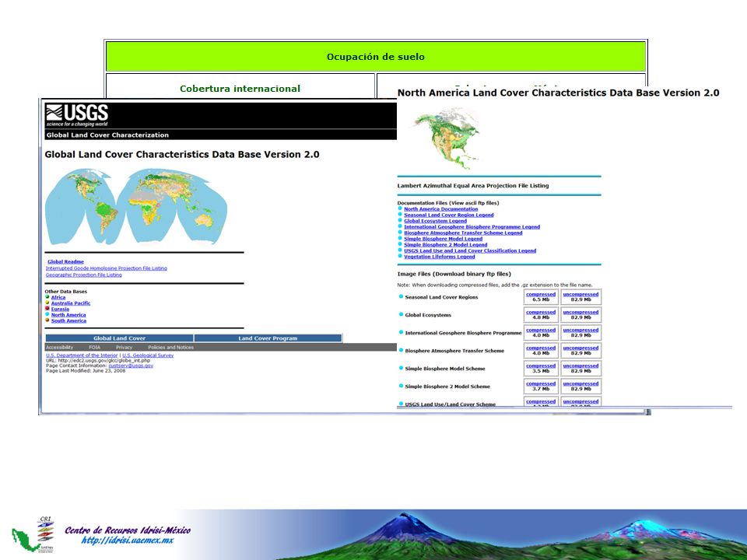
Task: Select the Land Cover Program navigation button
Action: (268, 338)
